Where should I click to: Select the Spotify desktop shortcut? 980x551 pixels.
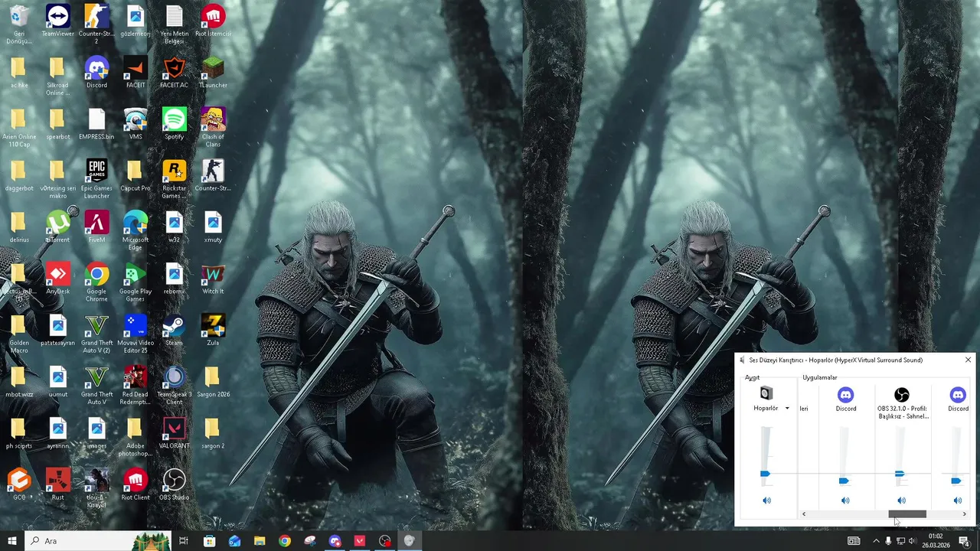pos(174,124)
